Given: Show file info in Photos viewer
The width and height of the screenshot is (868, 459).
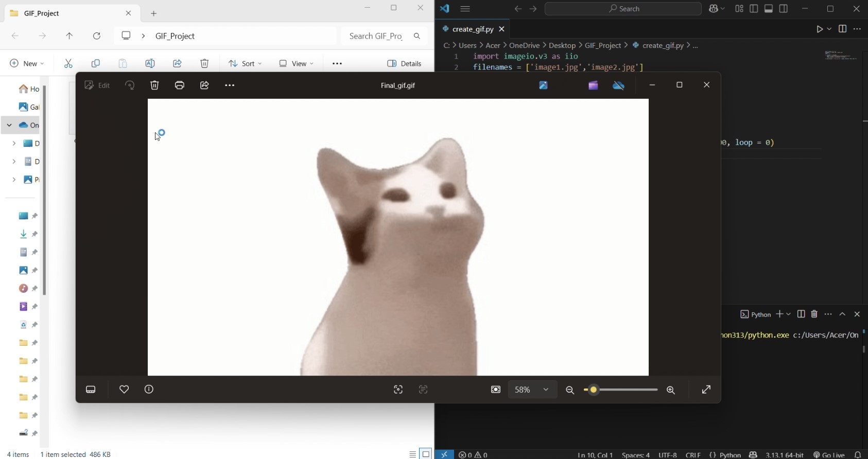Looking at the screenshot, I should click(149, 390).
